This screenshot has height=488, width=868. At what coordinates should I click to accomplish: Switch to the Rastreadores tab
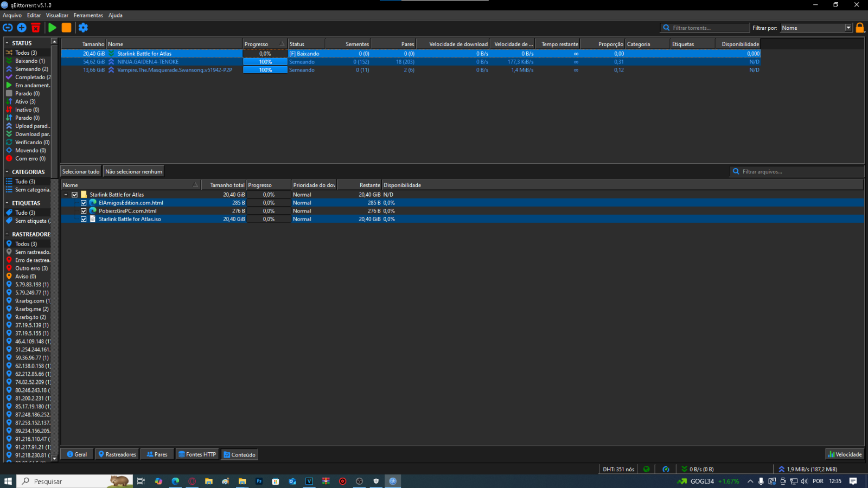[x=117, y=454]
